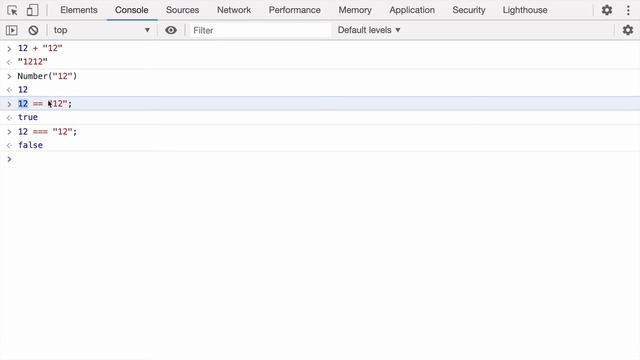Focus the Filter input field

tap(260, 30)
